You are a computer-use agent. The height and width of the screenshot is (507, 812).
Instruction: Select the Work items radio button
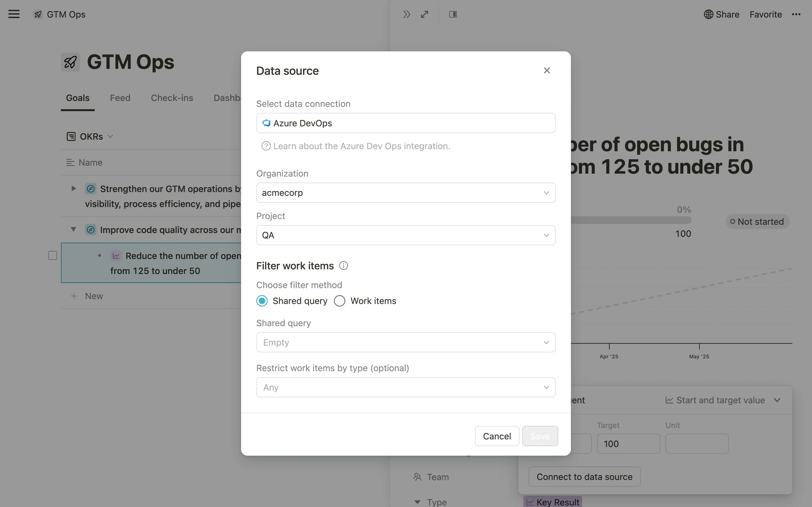[x=340, y=301]
